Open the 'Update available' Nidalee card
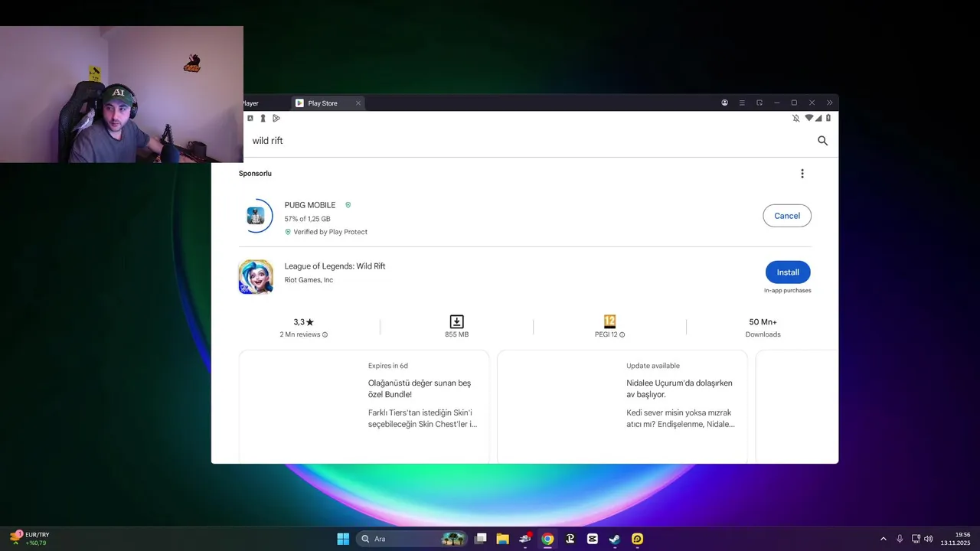The width and height of the screenshot is (980, 551). (x=622, y=406)
